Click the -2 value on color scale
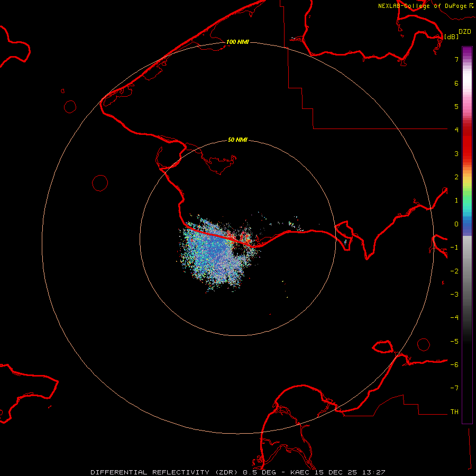 (x=454, y=271)
